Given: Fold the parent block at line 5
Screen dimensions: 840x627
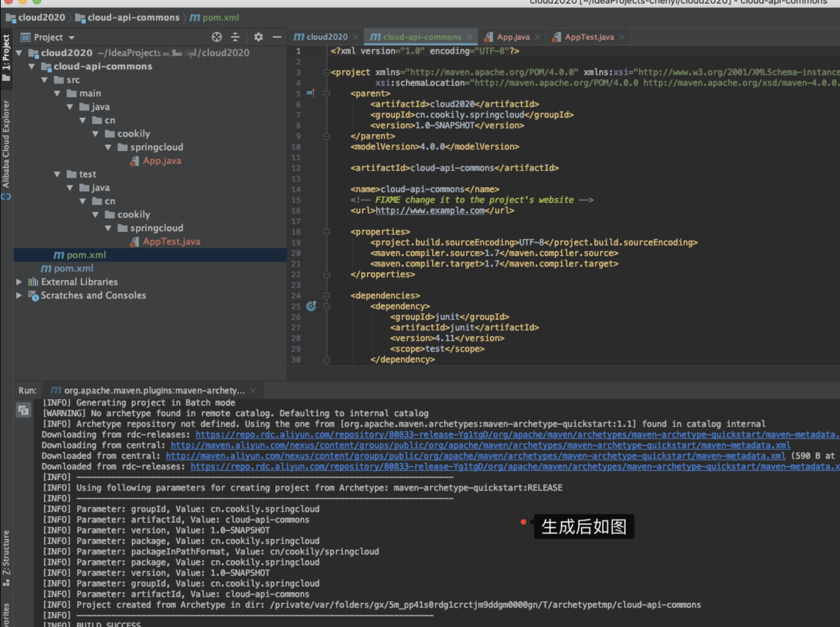Looking at the screenshot, I should (x=327, y=94).
